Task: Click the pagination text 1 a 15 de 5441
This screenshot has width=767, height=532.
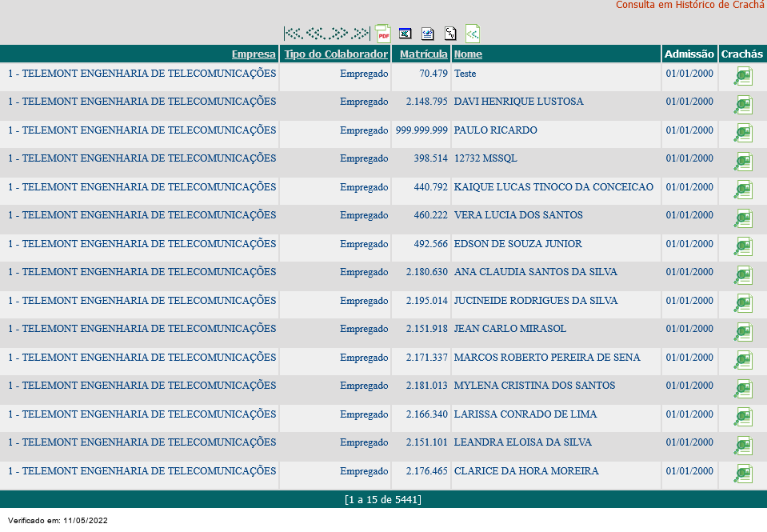Action: click(x=383, y=500)
